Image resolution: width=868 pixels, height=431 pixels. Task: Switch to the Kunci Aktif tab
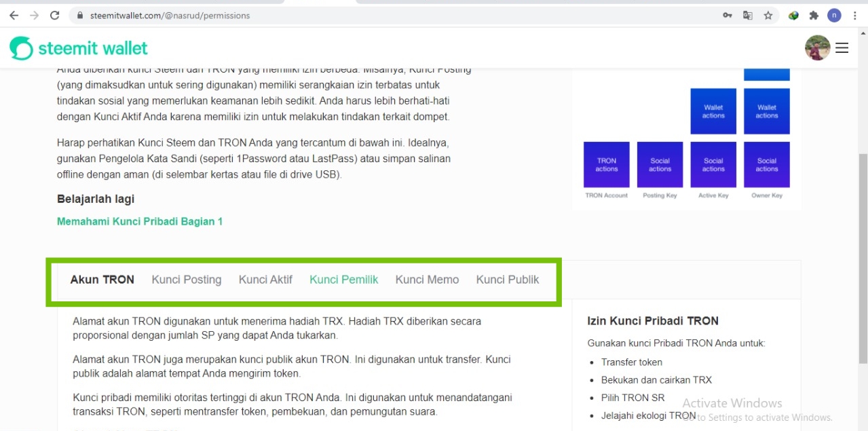click(x=265, y=280)
